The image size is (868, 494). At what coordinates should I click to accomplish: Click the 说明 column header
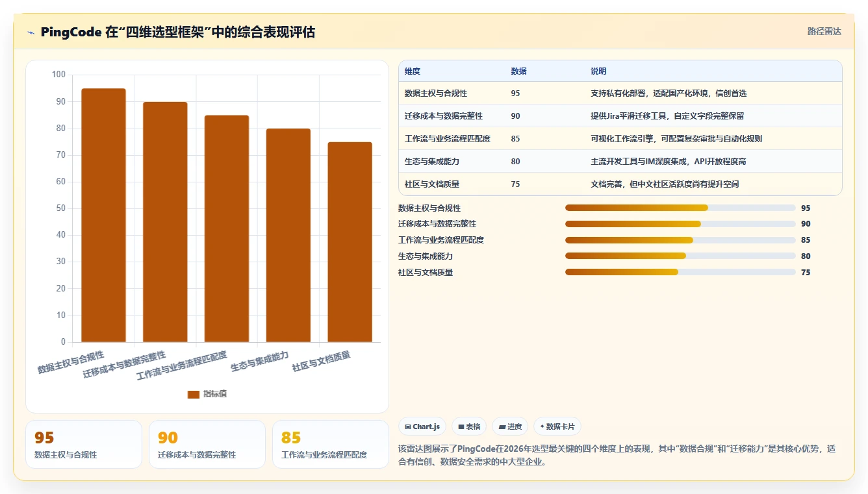click(x=598, y=71)
